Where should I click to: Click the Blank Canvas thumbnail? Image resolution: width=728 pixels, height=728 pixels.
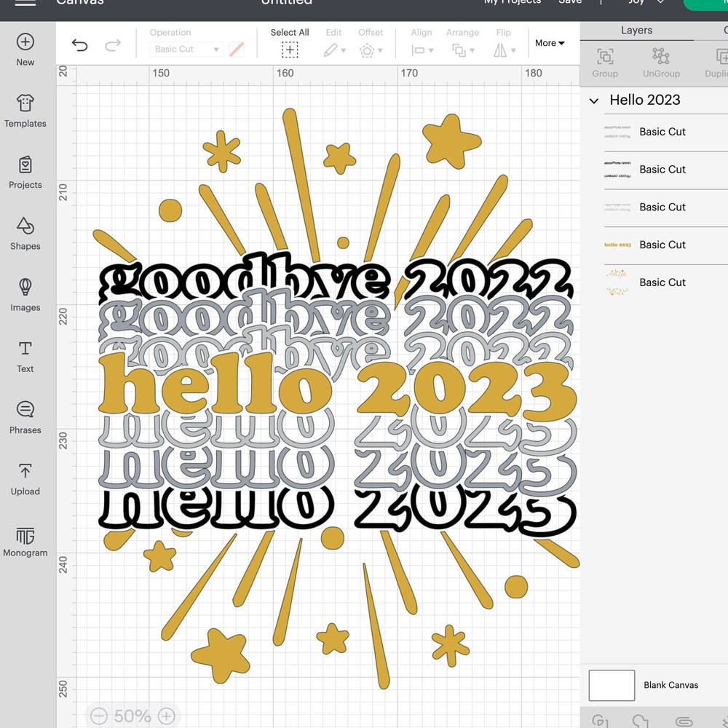point(612,685)
